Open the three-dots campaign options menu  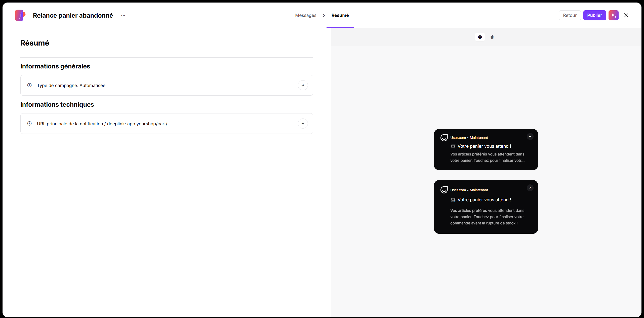123,15
